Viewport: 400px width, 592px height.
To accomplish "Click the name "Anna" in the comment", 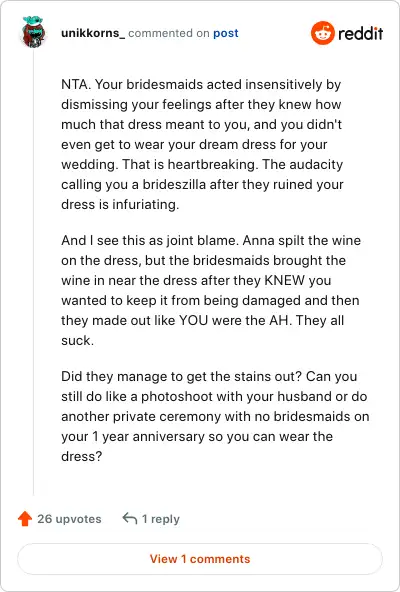I will pyautogui.click(x=258, y=240).
